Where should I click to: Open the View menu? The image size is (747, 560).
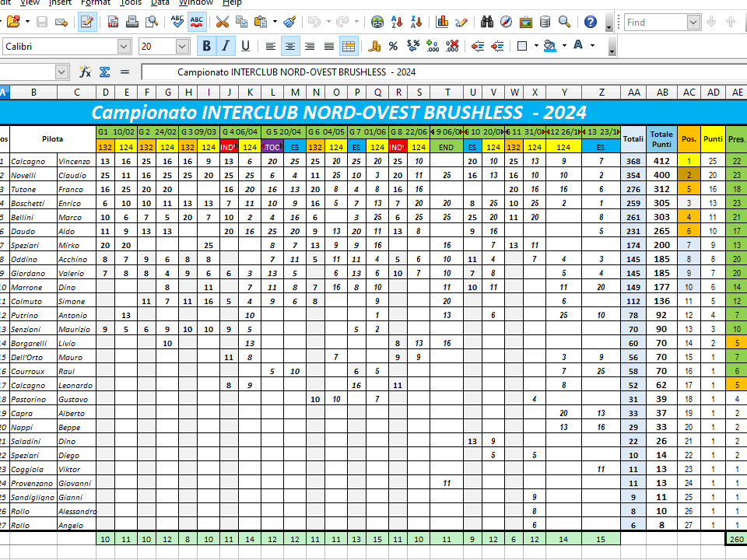click(x=30, y=3)
